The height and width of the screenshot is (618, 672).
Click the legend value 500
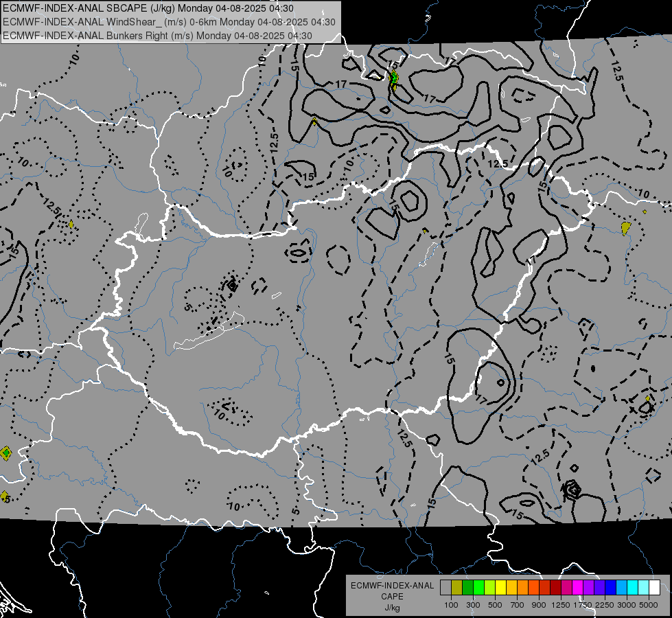coord(495,605)
